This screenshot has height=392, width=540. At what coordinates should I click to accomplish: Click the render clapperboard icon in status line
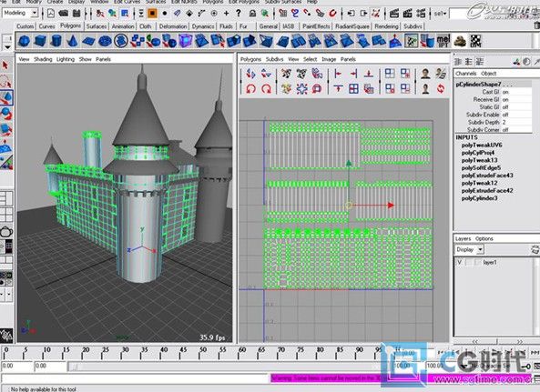(x=394, y=14)
